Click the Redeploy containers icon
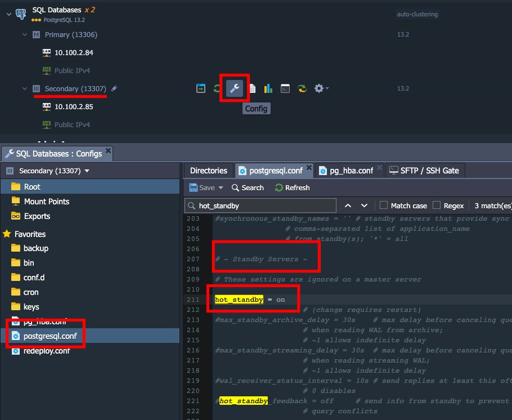This screenshot has width=512, height=420. 302,88
